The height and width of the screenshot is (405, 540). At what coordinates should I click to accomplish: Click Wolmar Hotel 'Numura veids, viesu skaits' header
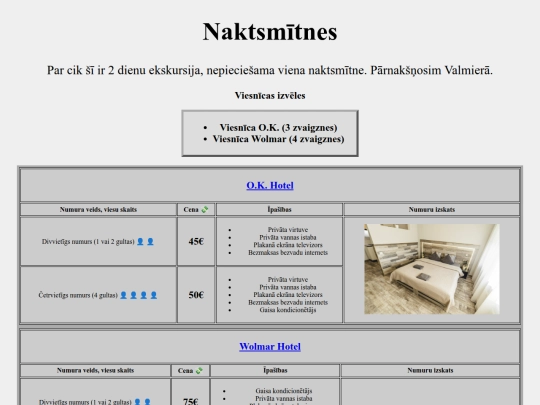95,371
